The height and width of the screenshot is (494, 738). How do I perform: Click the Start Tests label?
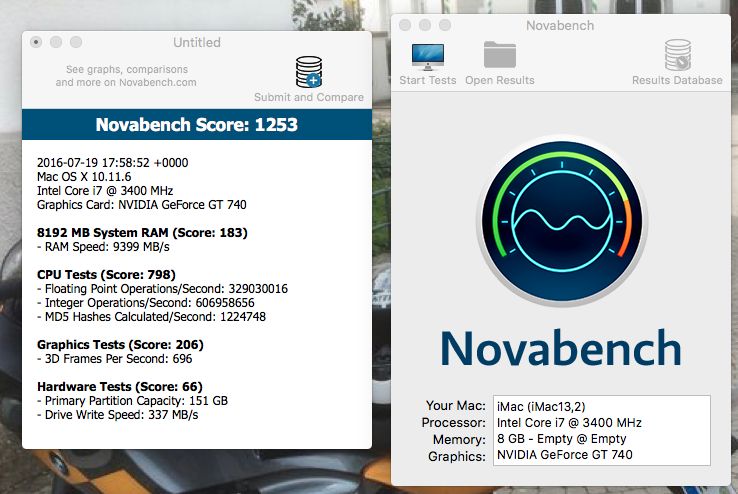coord(428,80)
